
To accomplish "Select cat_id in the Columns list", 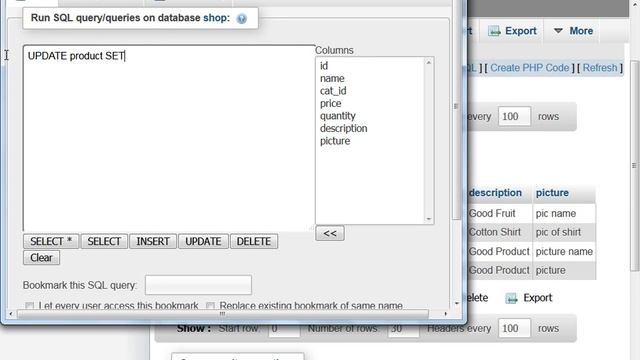I will [x=333, y=91].
